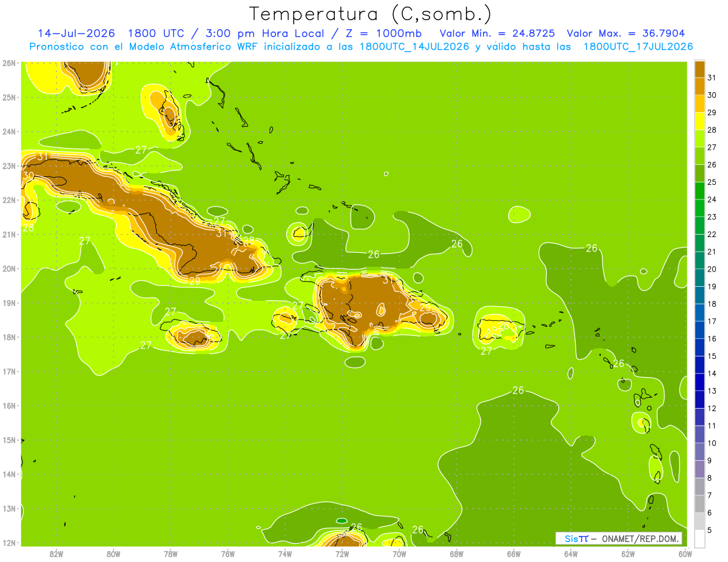
Task: Click the legend scale label '16'
Action: (712, 338)
